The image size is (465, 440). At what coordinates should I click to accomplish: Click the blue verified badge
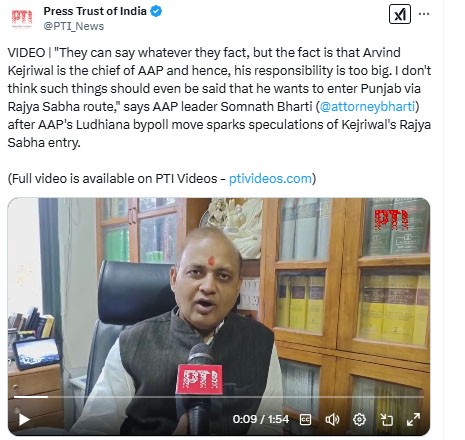(156, 11)
